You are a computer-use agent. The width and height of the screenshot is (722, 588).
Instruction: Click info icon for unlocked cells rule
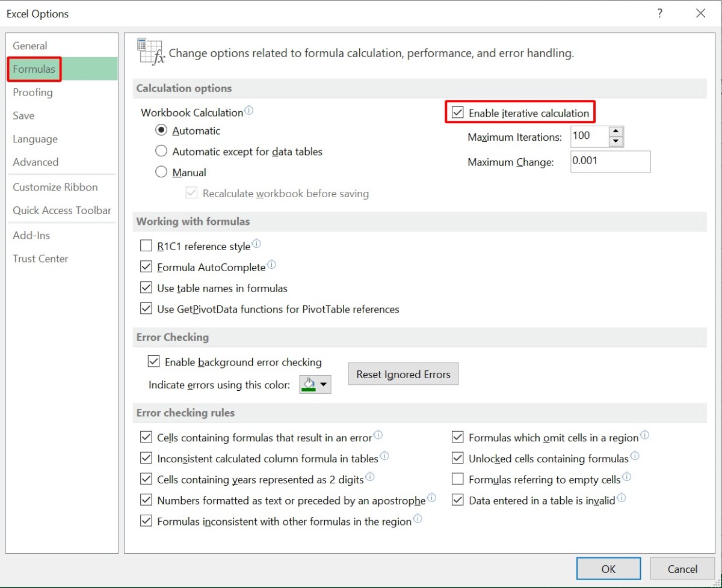(x=635, y=456)
